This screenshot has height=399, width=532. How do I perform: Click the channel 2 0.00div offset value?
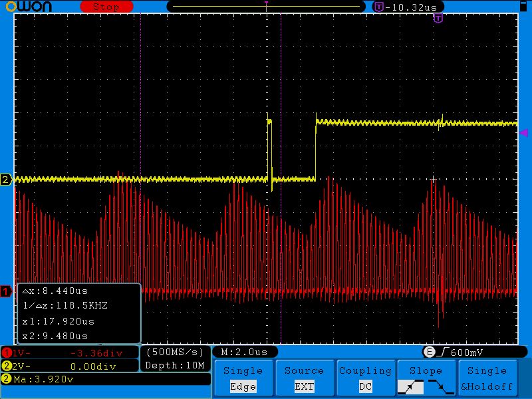pyautogui.click(x=93, y=366)
